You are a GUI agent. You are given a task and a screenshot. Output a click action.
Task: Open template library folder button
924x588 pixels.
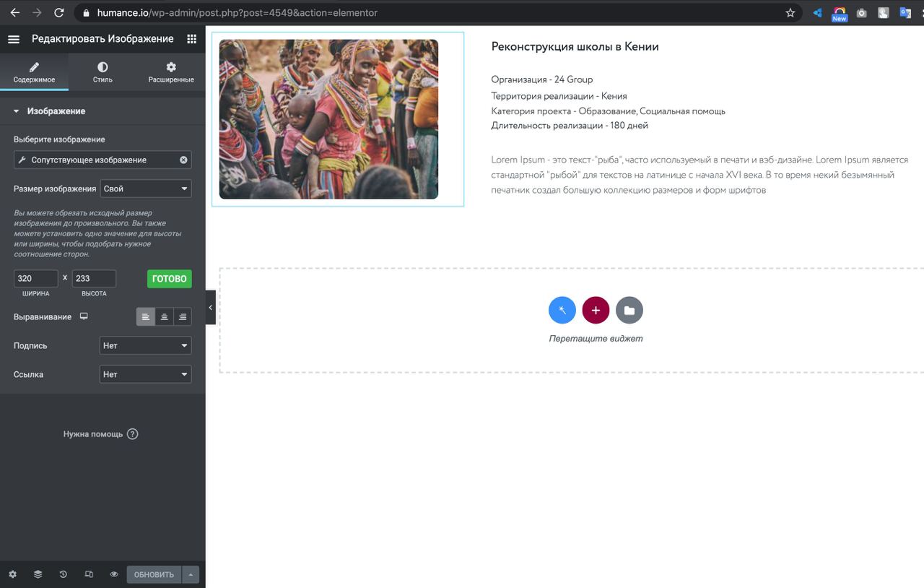pos(629,310)
